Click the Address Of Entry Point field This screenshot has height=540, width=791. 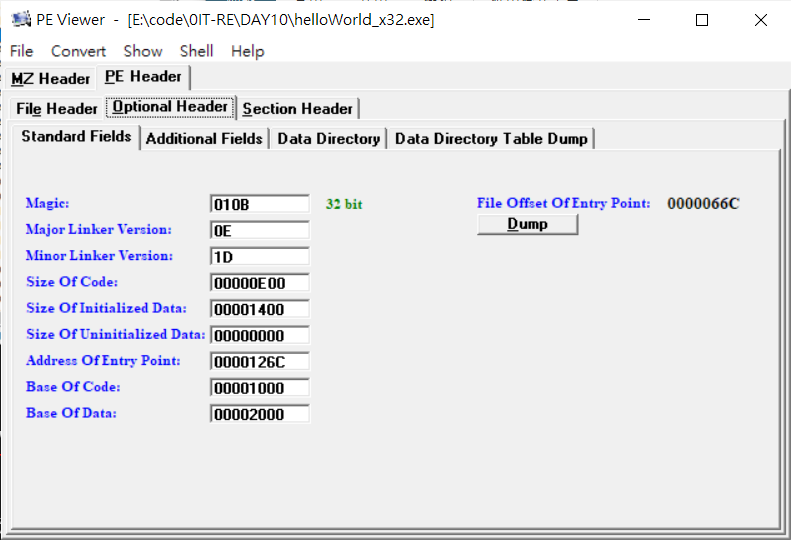coord(259,362)
